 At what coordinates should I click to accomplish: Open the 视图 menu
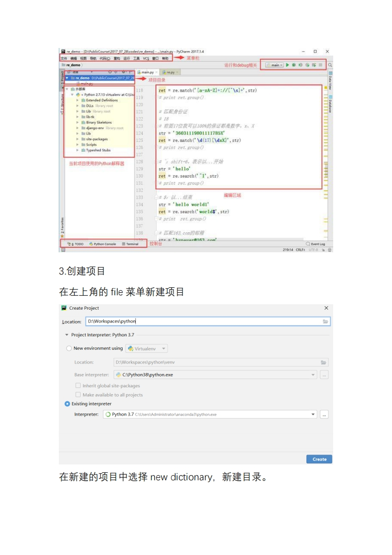coord(83,58)
